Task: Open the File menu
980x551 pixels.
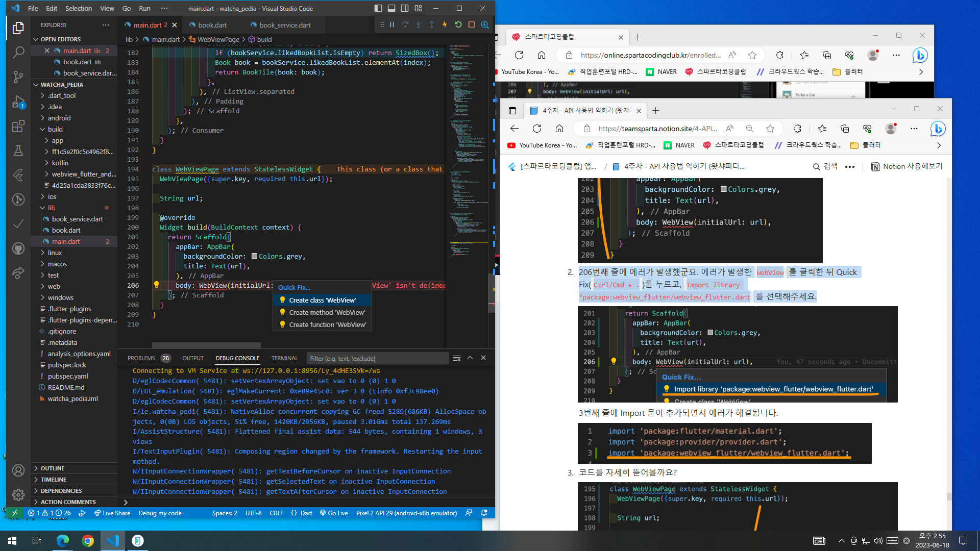Action: click(33, 8)
